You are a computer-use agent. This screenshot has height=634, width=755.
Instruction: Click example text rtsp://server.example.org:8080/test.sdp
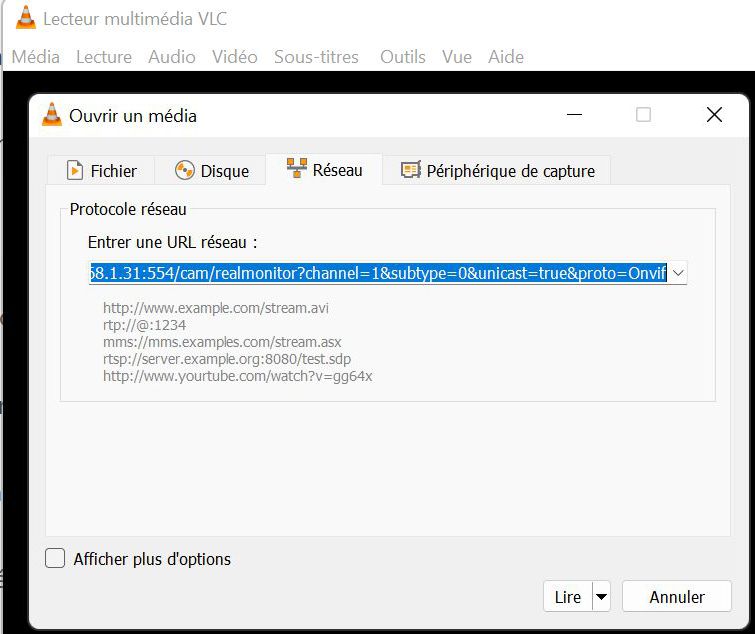coord(227,359)
